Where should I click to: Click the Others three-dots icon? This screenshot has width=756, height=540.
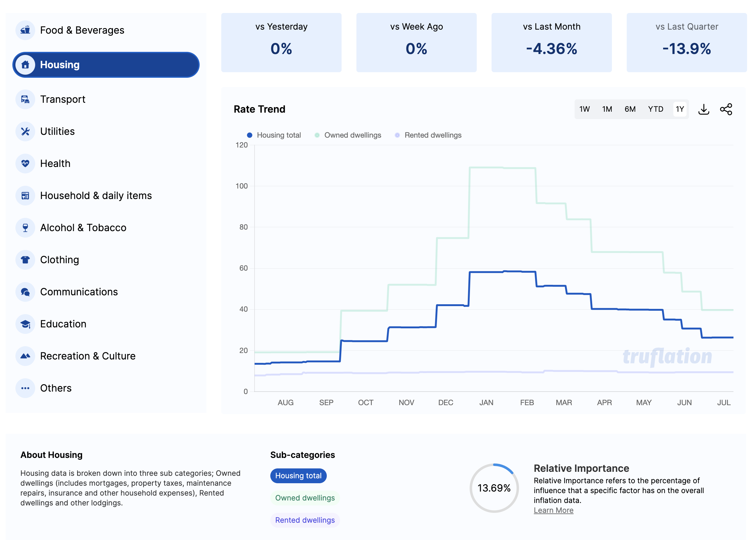[x=25, y=388]
